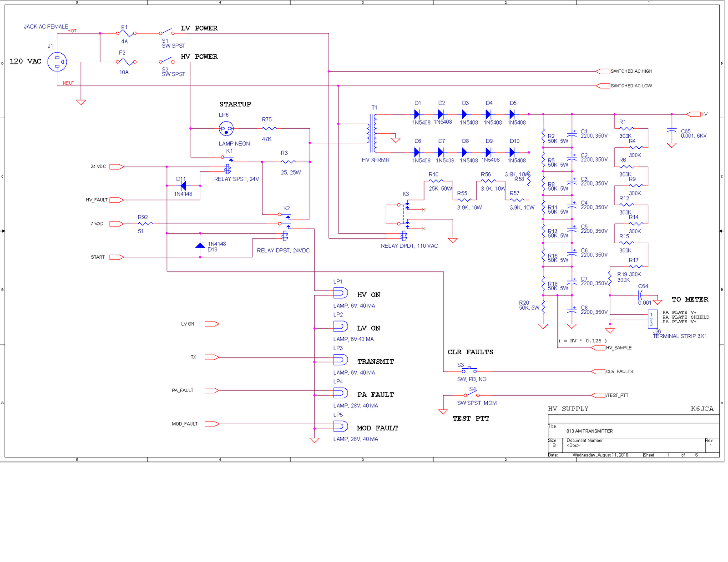728x562 pixels.
Task: Click the RELAY DPDT, 110 VAC label
Action: pyautogui.click(x=409, y=246)
